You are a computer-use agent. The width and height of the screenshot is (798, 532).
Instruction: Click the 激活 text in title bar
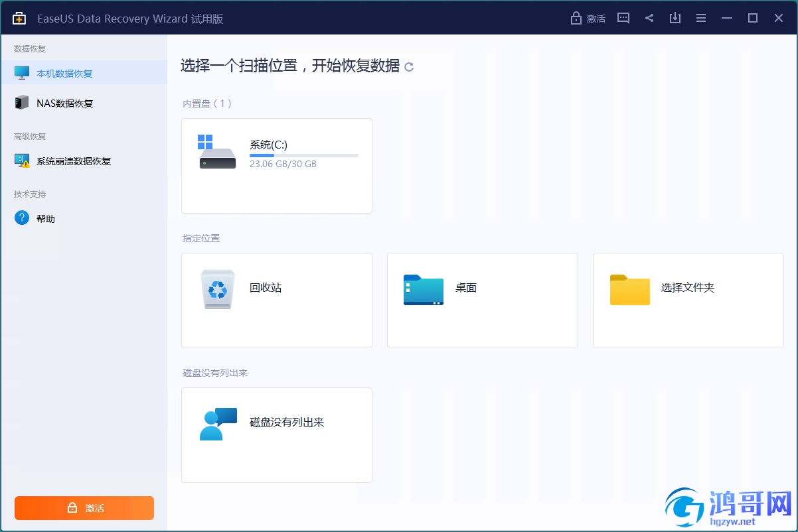596,19
